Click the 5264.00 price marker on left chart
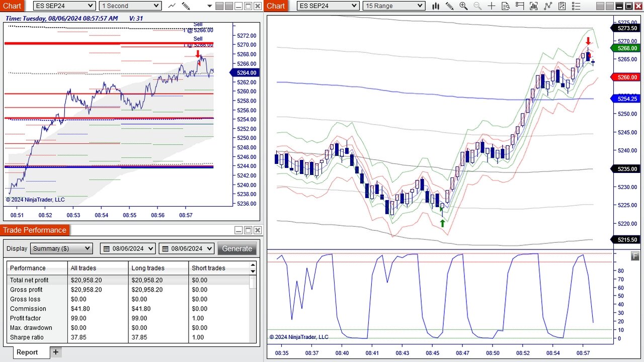This screenshot has width=644, height=362. (x=246, y=73)
